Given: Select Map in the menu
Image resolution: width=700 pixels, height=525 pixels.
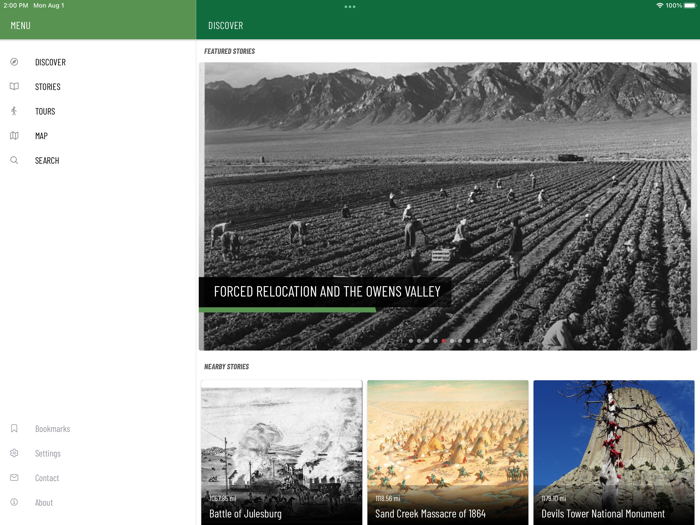Looking at the screenshot, I should (x=41, y=136).
